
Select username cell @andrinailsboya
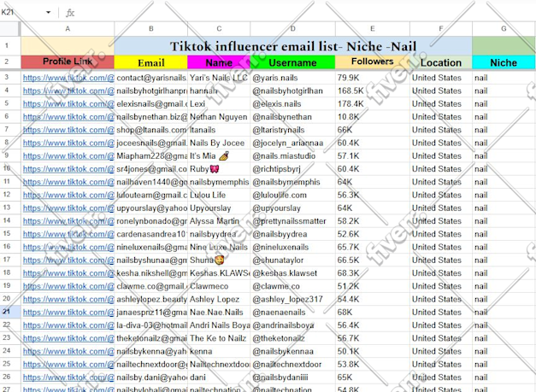pyautogui.click(x=292, y=325)
